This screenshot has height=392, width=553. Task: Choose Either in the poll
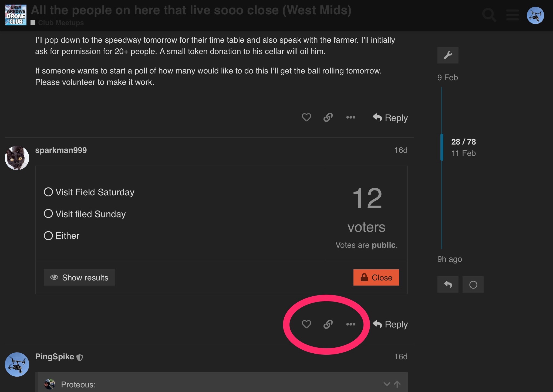point(48,236)
